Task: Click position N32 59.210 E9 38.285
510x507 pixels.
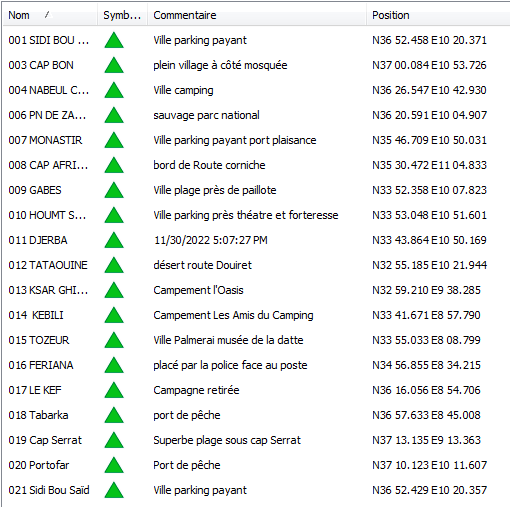Action: point(426,290)
